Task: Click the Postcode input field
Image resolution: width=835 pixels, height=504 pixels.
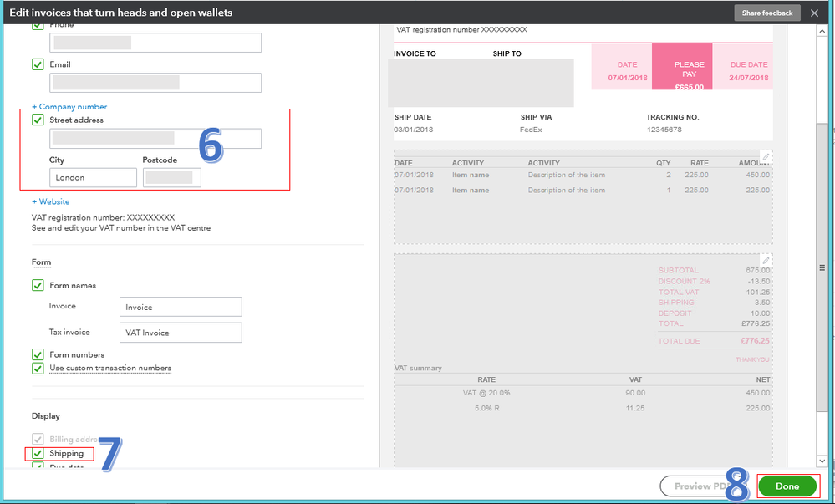Action: click(172, 177)
